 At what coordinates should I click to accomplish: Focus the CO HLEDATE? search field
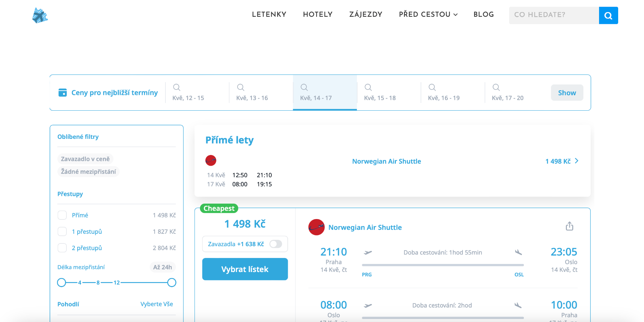click(x=553, y=15)
